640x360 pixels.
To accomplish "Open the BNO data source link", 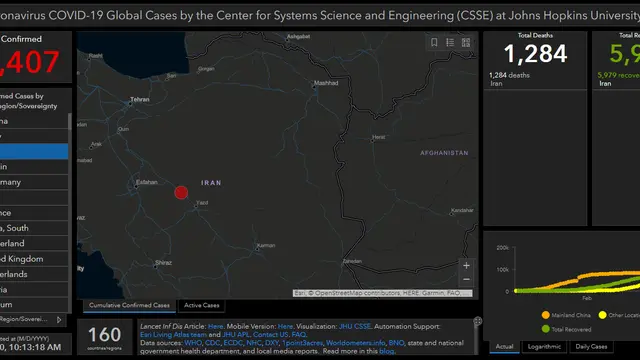I will [x=396, y=343].
